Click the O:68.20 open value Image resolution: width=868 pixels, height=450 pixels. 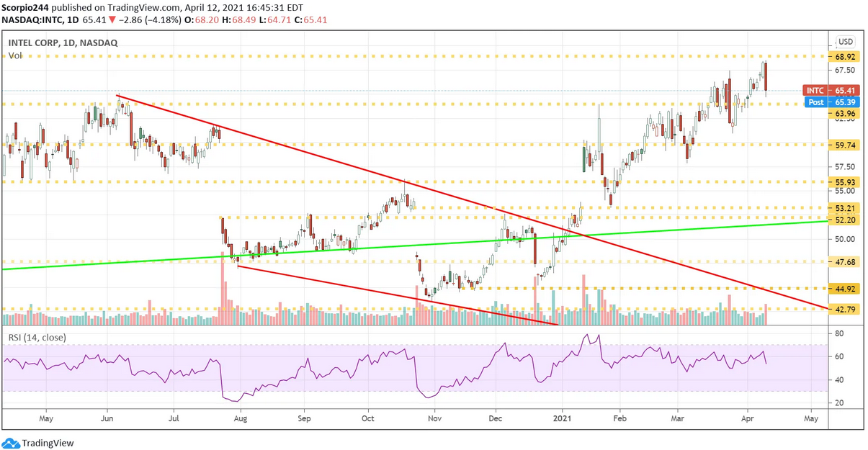tap(200, 20)
